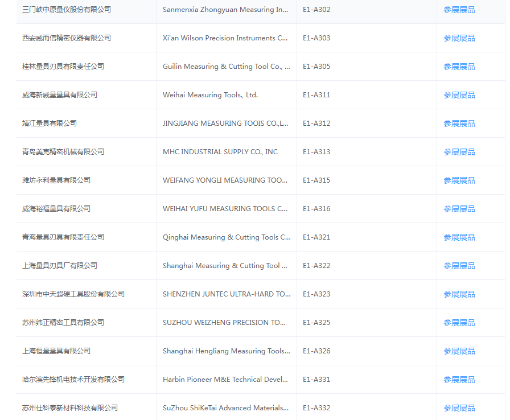Open 参展展品 link for booth E1-A323
This screenshot has width=510, height=420.
459,294
